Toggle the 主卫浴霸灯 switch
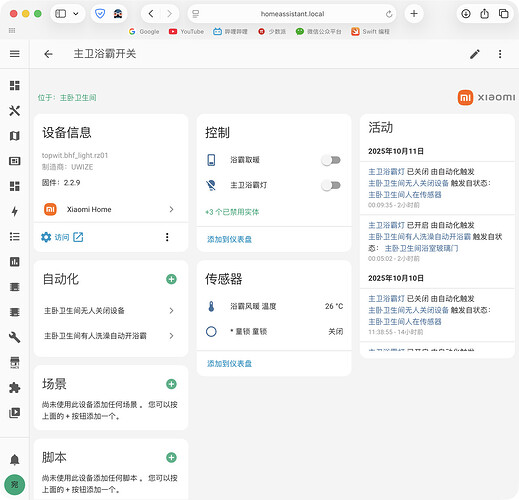Screen dimensions: 519x500 click(x=331, y=185)
